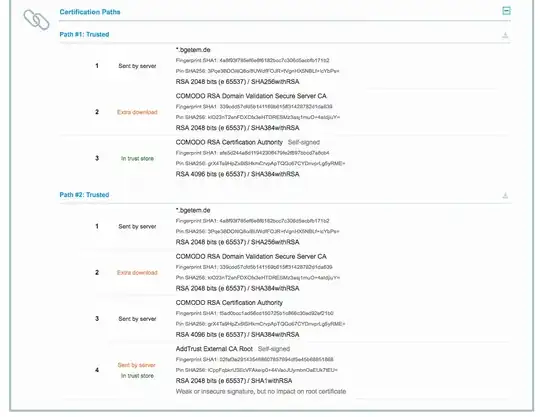Select AddTrust External CA Root certificate name
Viewport: 540px width, 417px height.
coord(214,349)
